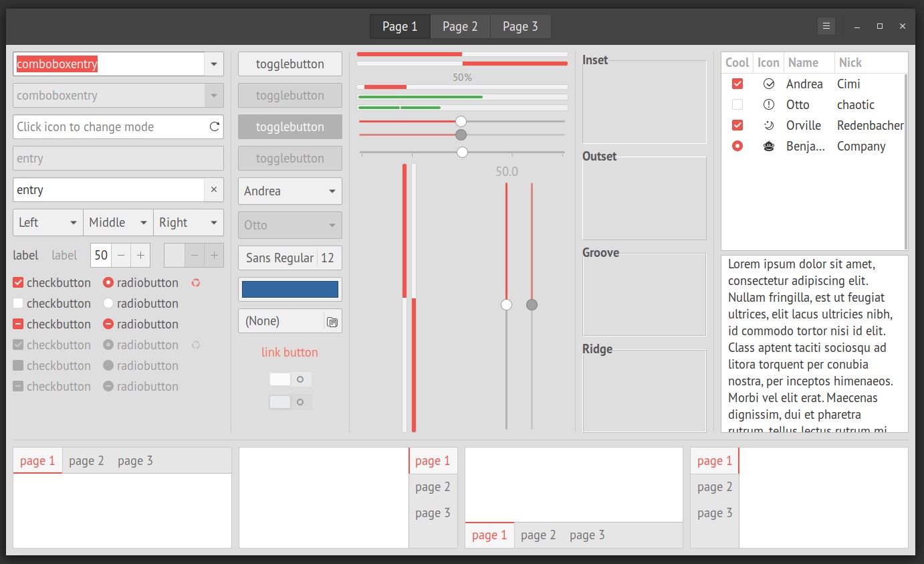Toggle the Cool checkbox in Orville row
Image resolution: width=924 pixels, height=564 pixels.
coord(737,125)
